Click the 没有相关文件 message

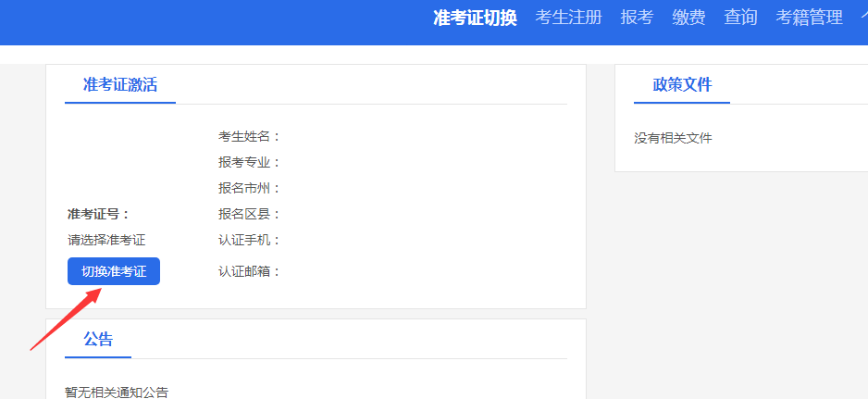pyautogui.click(x=673, y=139)
